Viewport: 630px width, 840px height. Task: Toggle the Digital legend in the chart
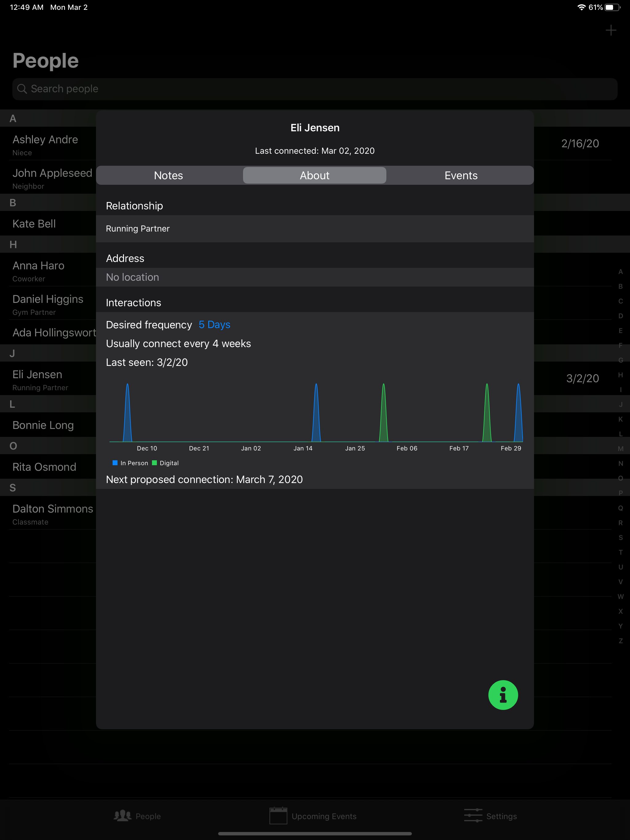[165, 462]
